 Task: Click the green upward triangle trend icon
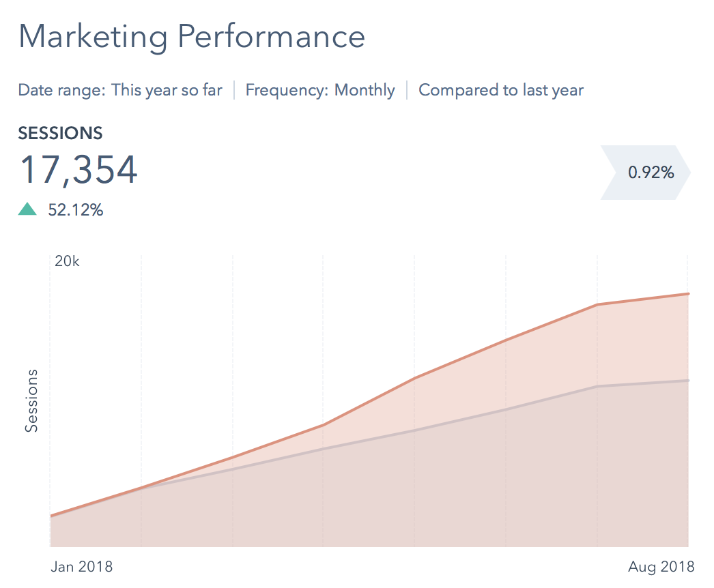point(27,209)
